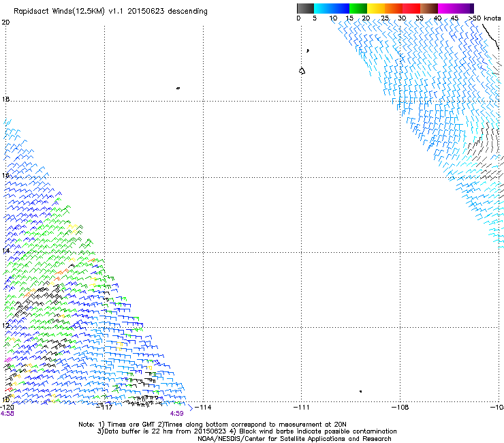Select the brown 35-40 knots legend segment
The height and width of the screenshot is (443, 504).
(x=429, y=8)
